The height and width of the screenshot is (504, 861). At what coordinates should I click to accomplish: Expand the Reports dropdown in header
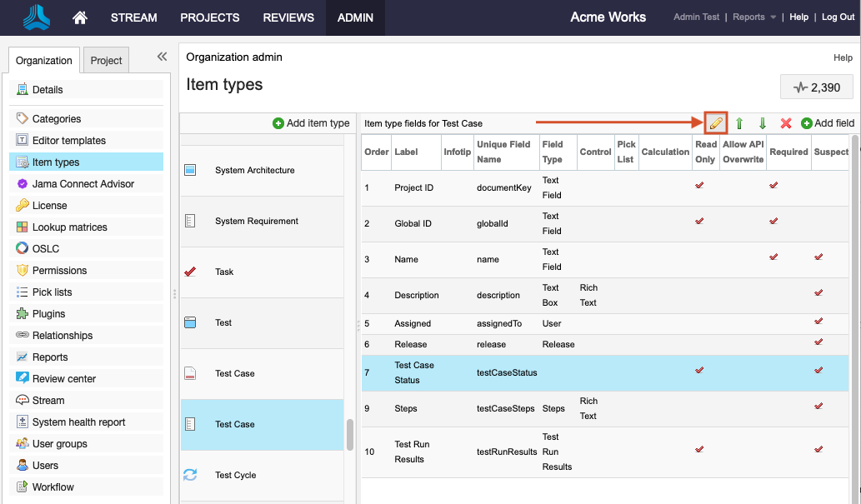(754, 17)
